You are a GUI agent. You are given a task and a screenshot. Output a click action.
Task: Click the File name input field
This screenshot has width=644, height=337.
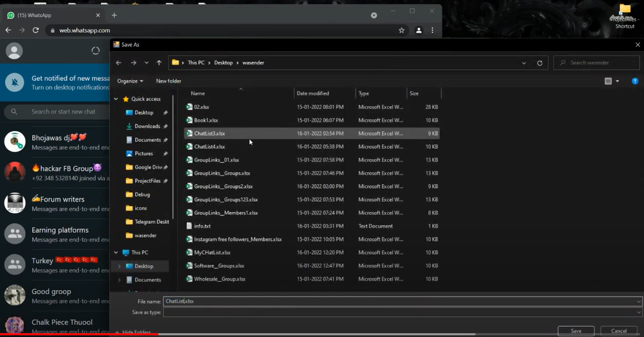coord(401,301)
